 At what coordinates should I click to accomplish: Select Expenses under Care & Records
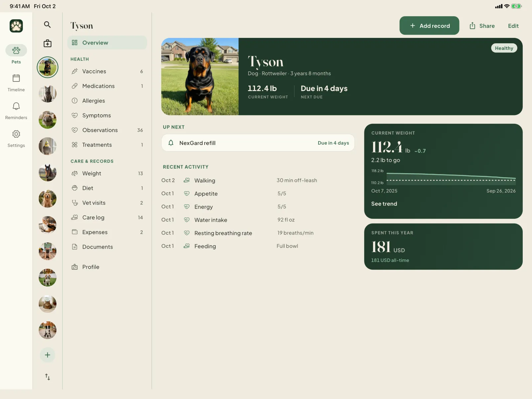coord(107,232)
